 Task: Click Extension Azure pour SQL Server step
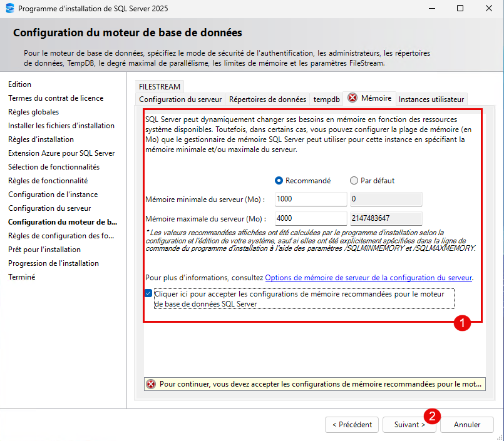tap(61, 153)
